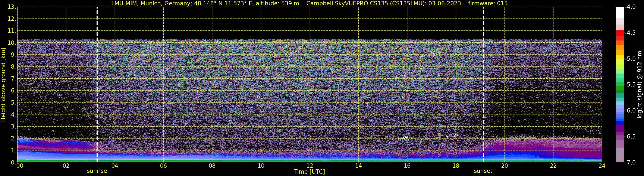Click the 2. height axis tick label
The width and height of the screenshot is (644, 176).
[x=13, y=139]
